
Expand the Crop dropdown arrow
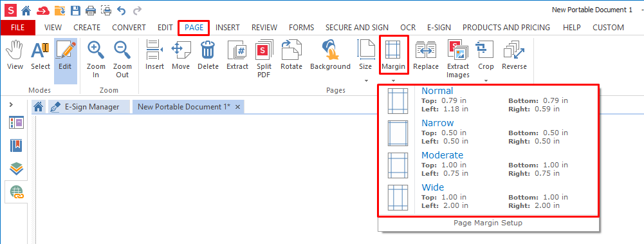(486, 80)
